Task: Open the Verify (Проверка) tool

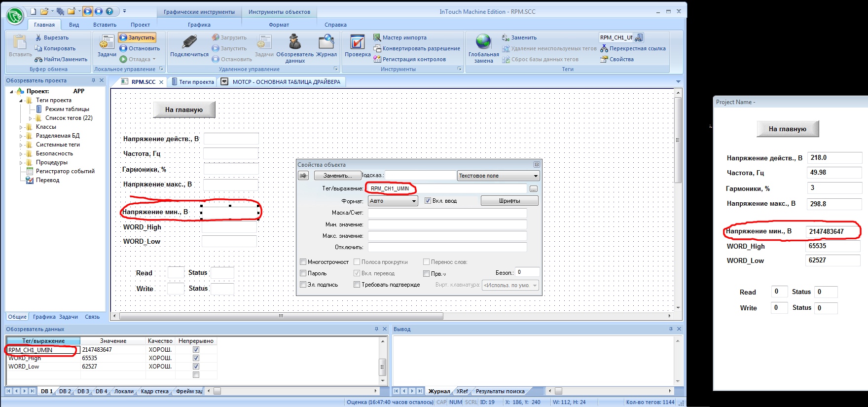Action: (x=357, y=44)
